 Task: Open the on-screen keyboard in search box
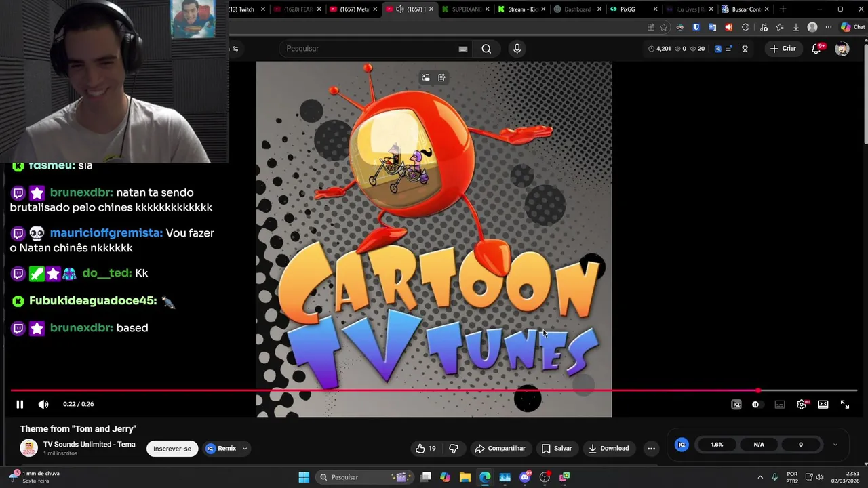(463, 49)
